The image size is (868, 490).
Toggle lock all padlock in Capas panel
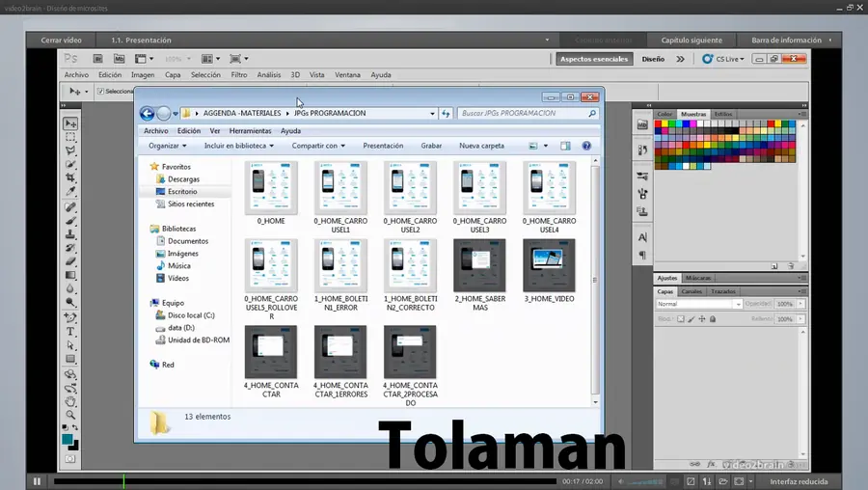coord(713,319)
